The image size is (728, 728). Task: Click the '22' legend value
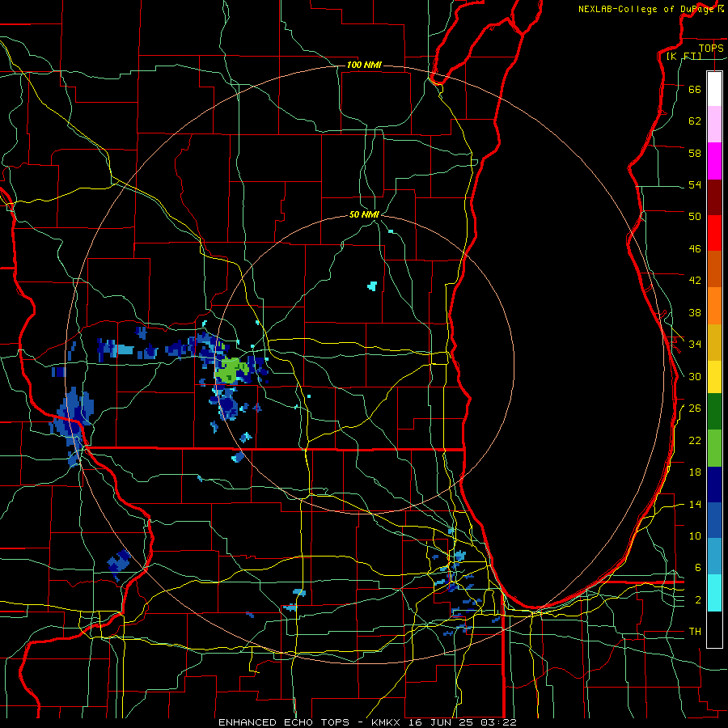[x=695, y=440]
